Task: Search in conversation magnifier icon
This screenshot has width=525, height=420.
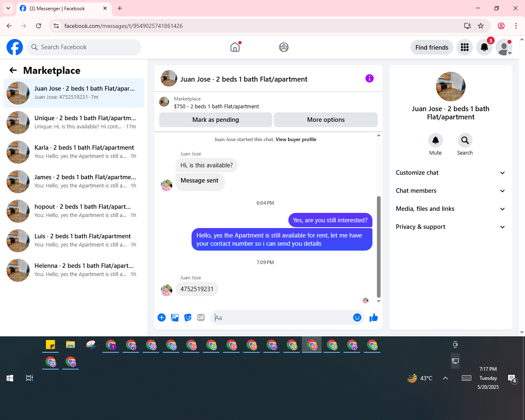Action: (465, 140)
